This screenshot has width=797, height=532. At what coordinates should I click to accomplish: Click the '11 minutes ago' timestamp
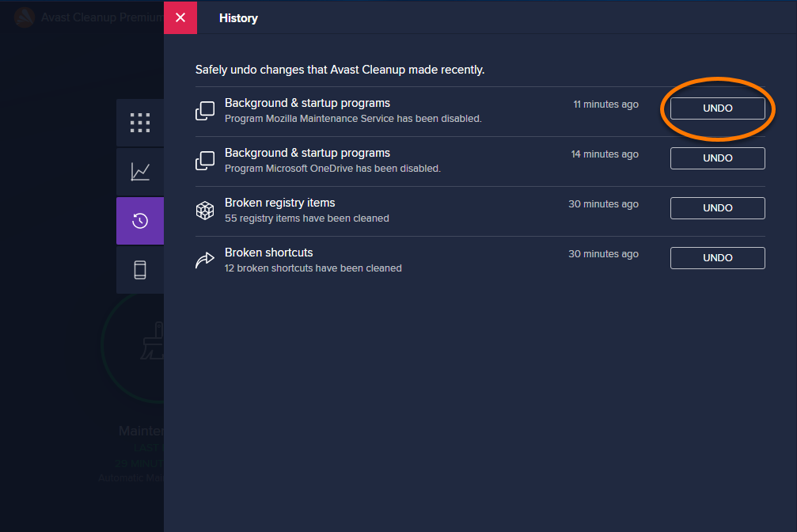tap(606, 104)
